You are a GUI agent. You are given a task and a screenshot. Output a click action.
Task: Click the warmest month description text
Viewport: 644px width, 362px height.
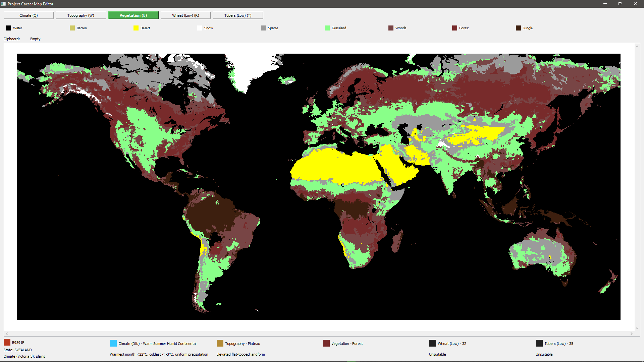pyautogui.click(x=159, y=354)
